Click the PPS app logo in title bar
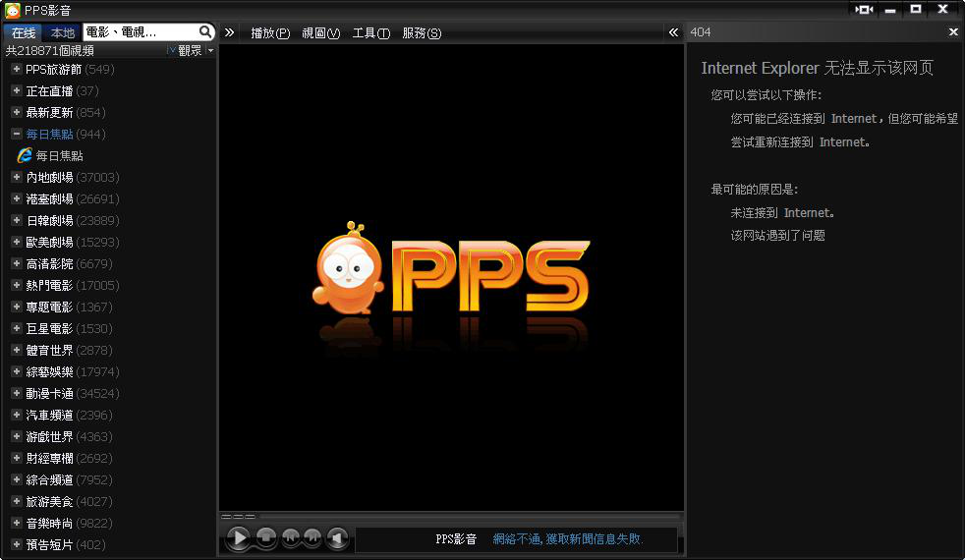Viewport: 965px width, 560px height. (13, 10)
